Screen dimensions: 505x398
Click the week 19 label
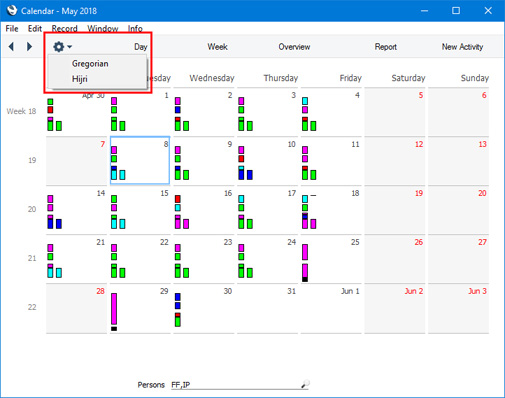tap(32, 160)
